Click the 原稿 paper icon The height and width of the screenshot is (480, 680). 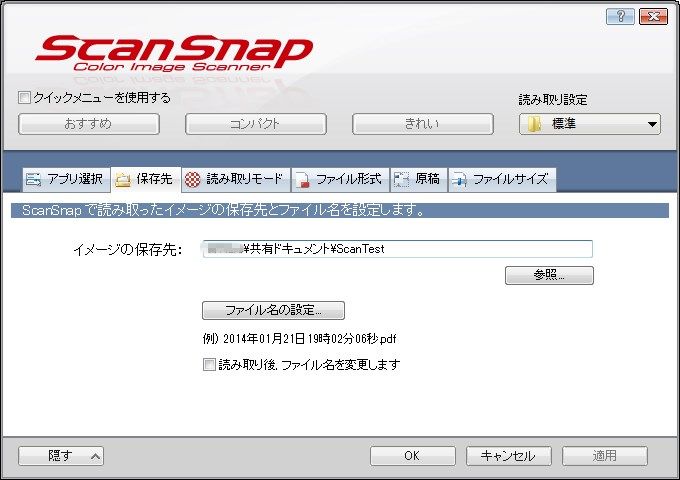(x=401, y=179)
